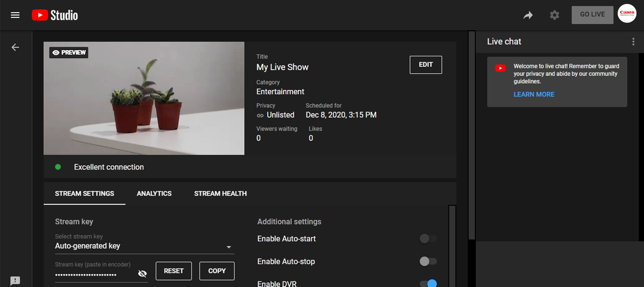
Task: Click the Canon channel avatar
Action: point(627,13)
